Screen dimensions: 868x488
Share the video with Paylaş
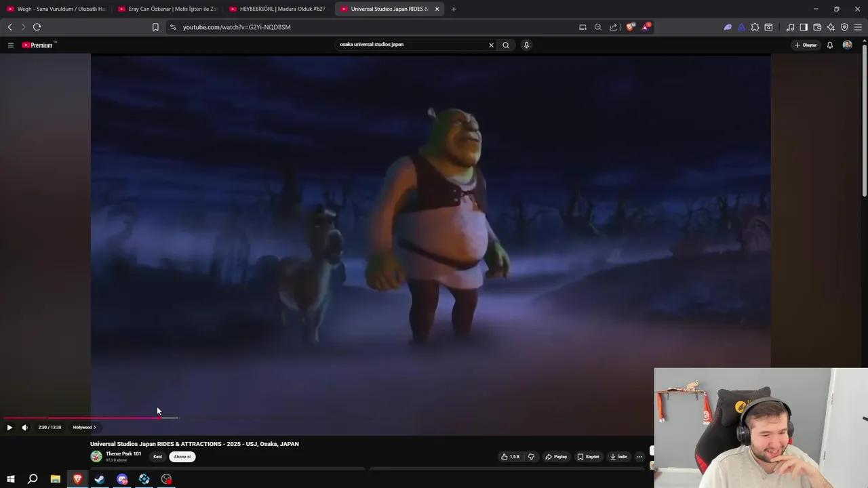(556, 457)
